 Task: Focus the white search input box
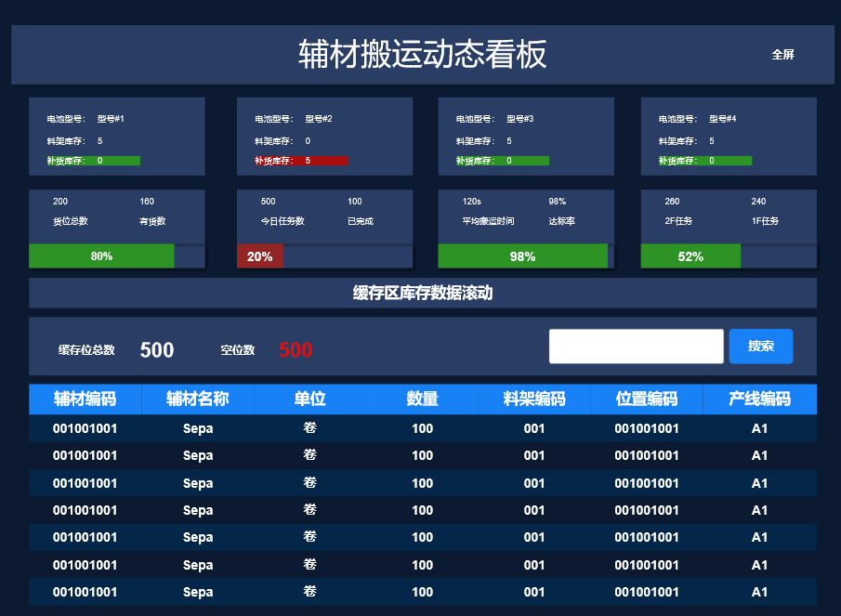pos(636,347)
